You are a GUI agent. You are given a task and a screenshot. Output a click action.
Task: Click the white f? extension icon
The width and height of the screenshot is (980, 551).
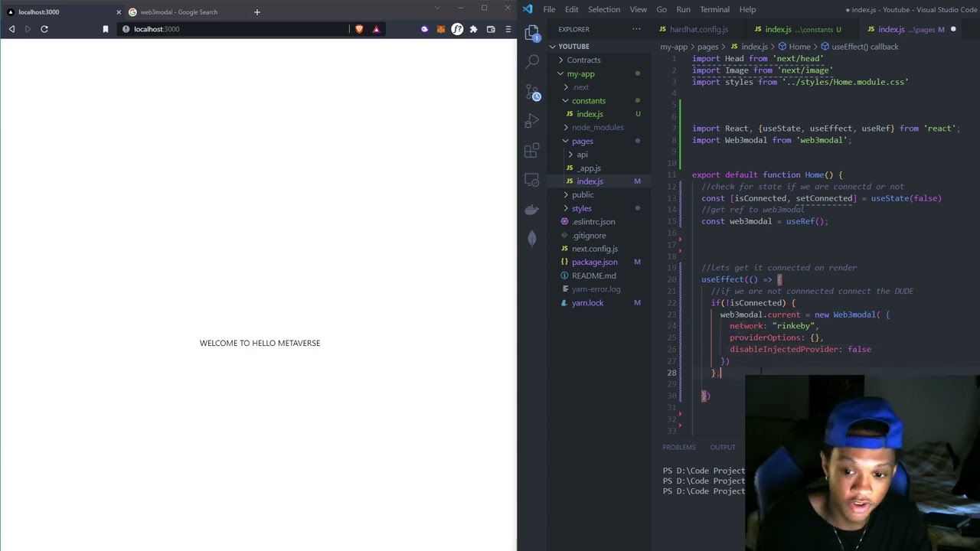pos(457,29)
